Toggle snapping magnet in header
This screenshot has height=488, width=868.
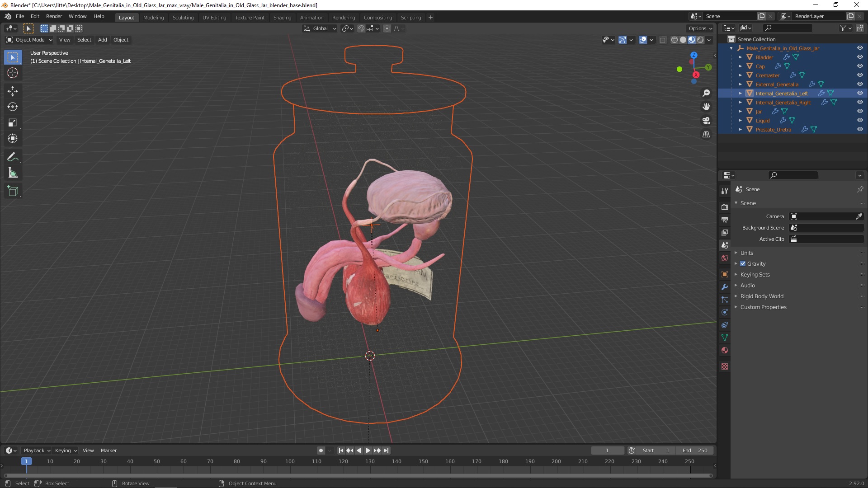[x=361, y=28]
